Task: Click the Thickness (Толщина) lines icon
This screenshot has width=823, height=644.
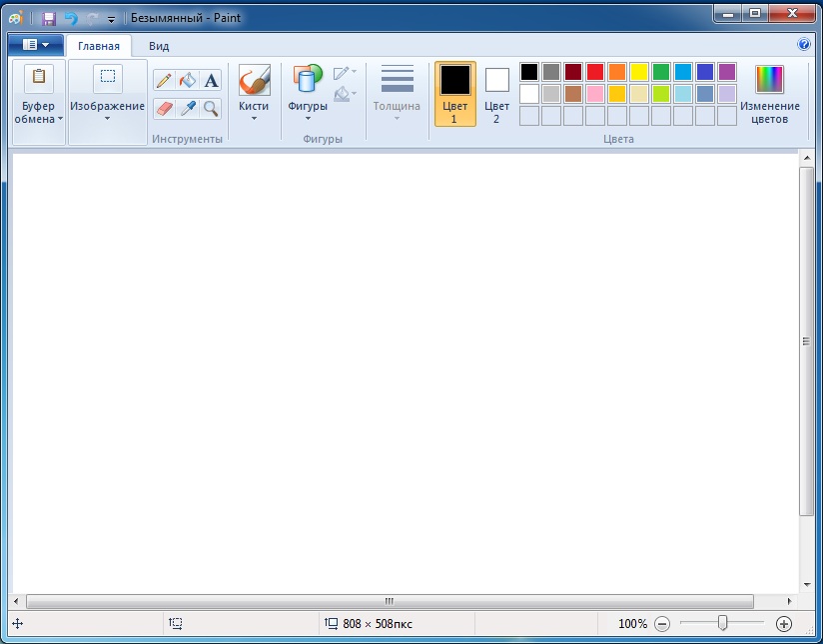Action: (398, 79)
